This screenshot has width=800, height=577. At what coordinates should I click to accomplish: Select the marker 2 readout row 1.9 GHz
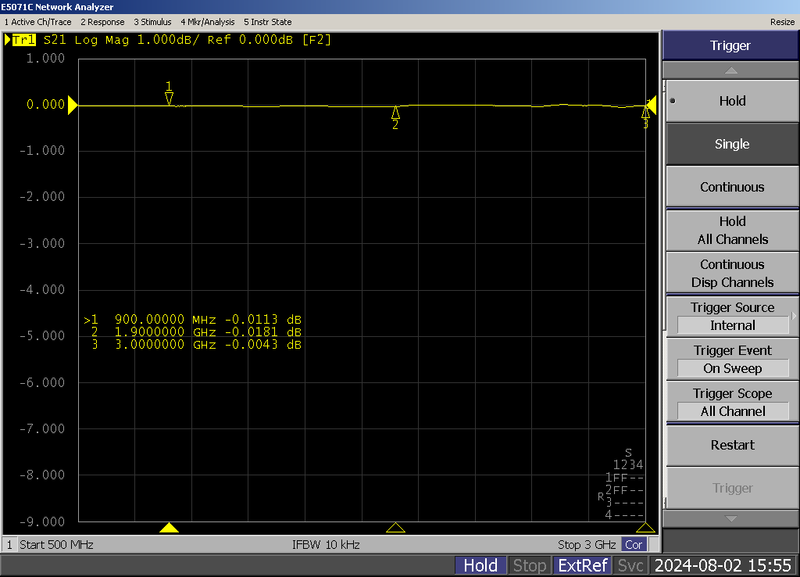click(x=195, y=332)
